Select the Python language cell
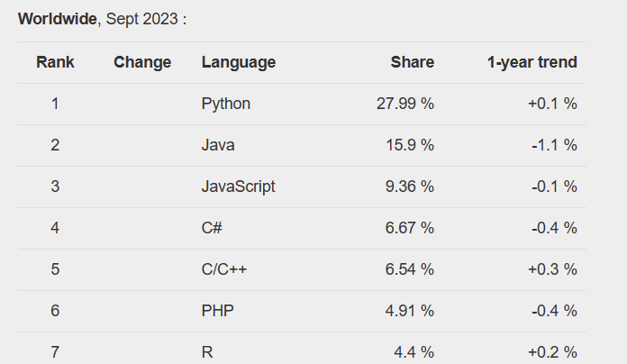Image resolution: width=627 pixels, height=364 pixels. [x=226, y=104]
